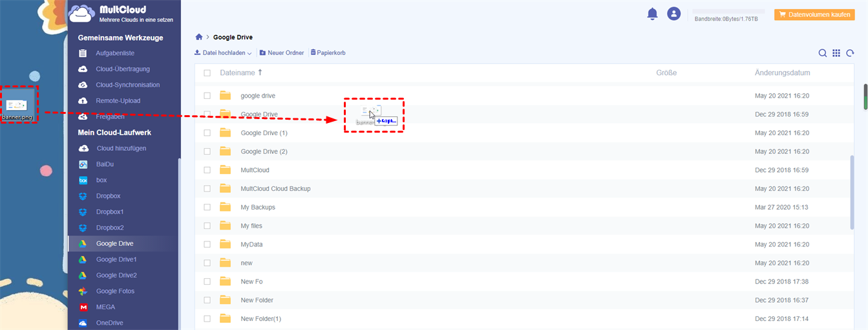The height and width of the screenshot is (330, 868).
Task: Click the folder icon for MultCloud
Action: (x=225, y=170)
